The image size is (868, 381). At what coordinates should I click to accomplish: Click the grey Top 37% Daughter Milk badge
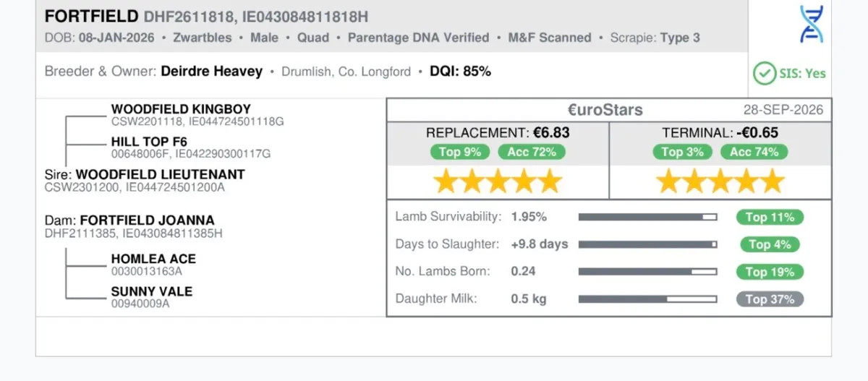coord(770,299)
